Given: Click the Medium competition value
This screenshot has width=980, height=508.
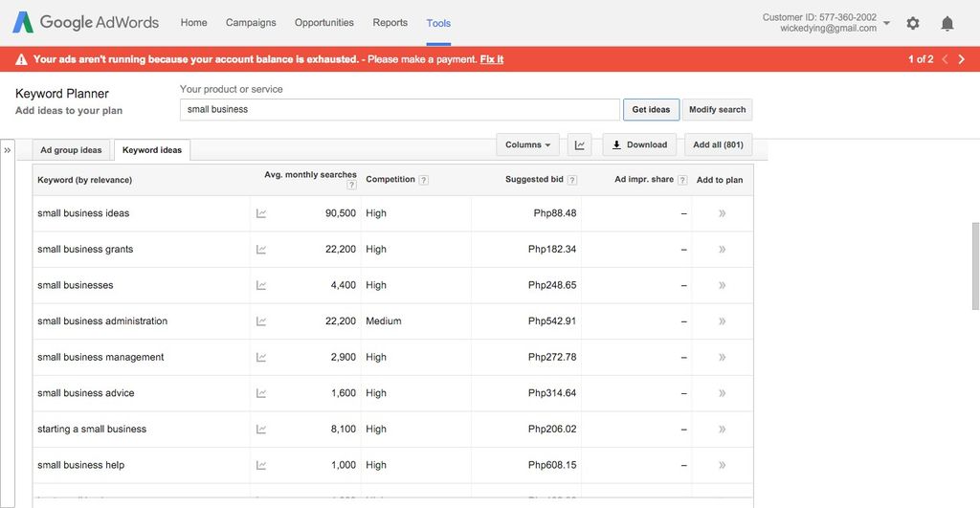Looking at the screenshot, I should pyautogui.click(x=384, y=321).
